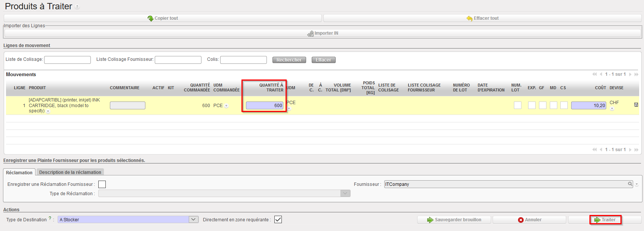The image size is (644, 231).
Task: Tick the MD checkbox in line 1
Action: [x=554, y=105]
